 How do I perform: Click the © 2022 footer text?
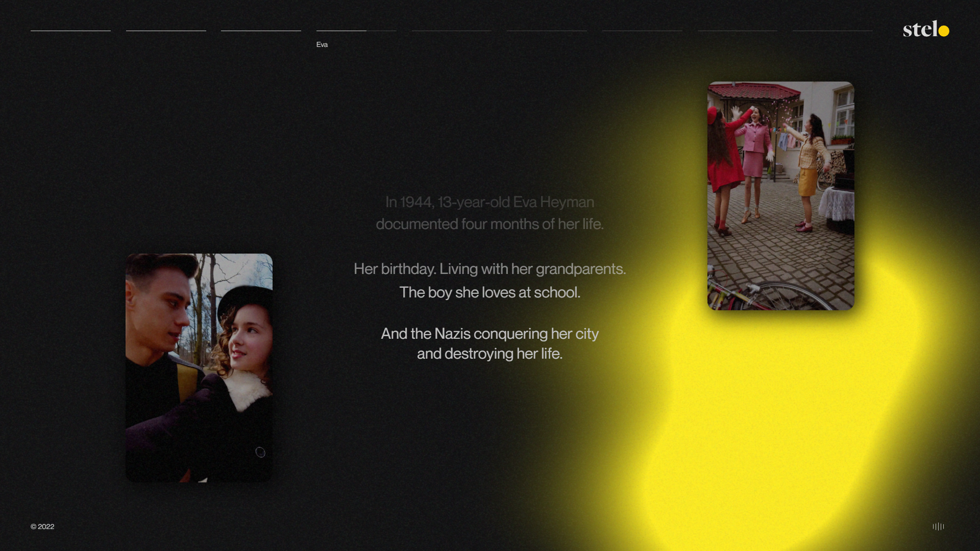click(x=42, y=527)
